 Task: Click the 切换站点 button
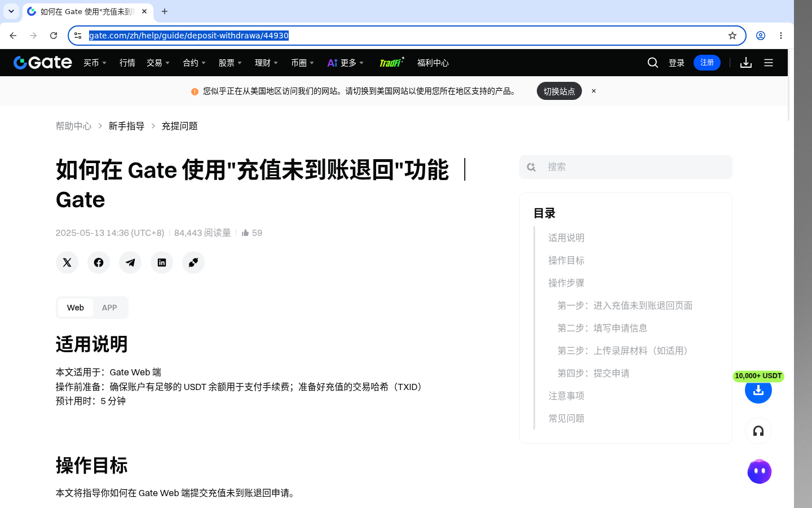[559, 91]
